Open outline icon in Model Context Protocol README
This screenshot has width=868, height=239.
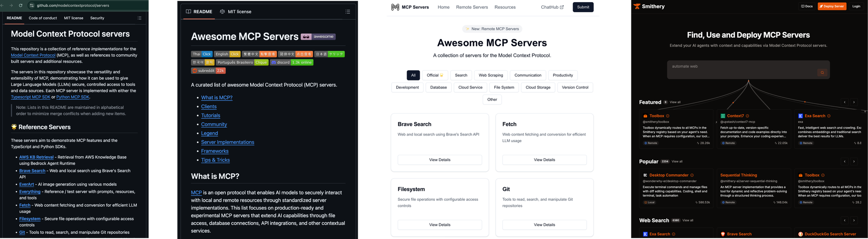coord(139,18)
